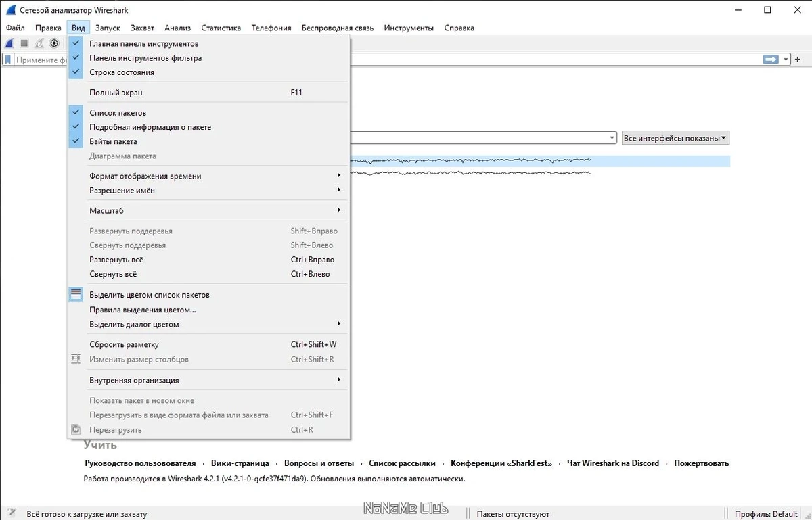812x520 pixels.
Task: Apply display filter with blue arrow button
Action: (771, 60)
